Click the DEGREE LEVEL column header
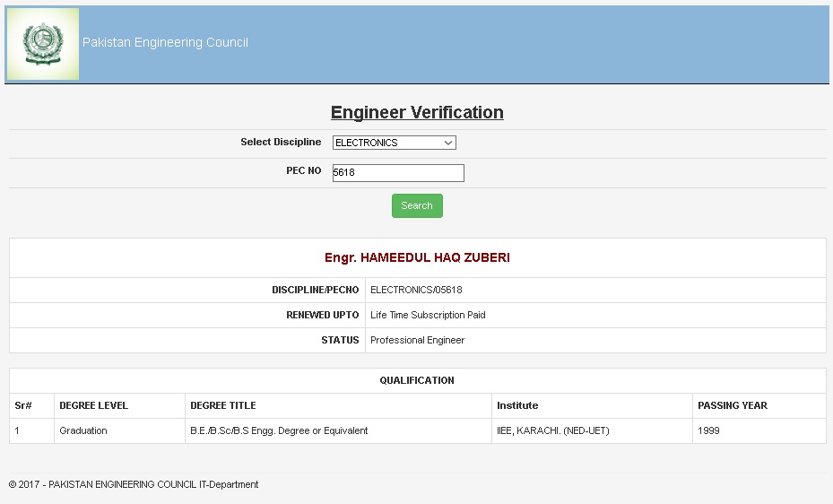The image size is (833, 504). click(x=93, y=405)
